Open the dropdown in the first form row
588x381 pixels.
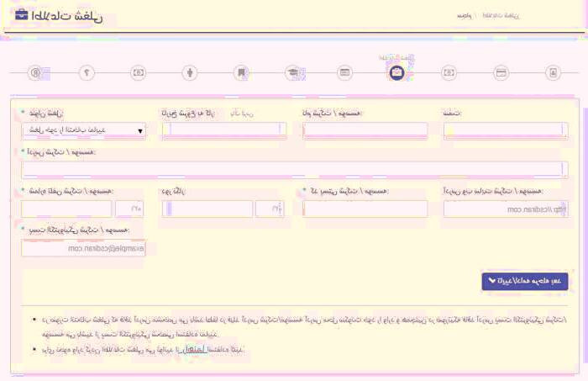pyautogui.click(x=82, y=130)
